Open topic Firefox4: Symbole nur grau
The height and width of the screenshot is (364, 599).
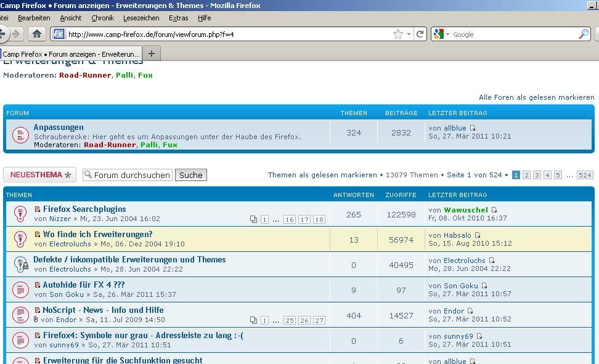click(143, 335)
